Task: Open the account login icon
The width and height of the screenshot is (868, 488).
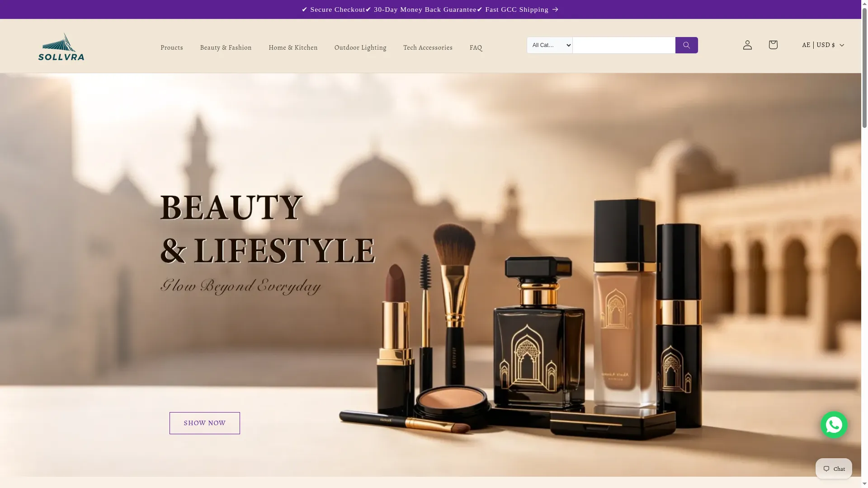Action: [747, 45]
